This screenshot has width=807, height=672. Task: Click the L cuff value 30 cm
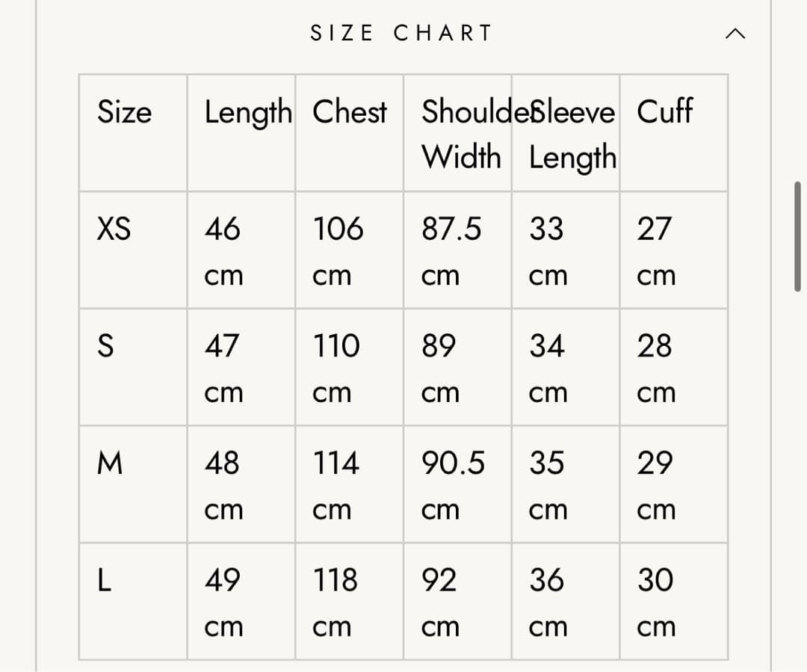coord(655,602)
